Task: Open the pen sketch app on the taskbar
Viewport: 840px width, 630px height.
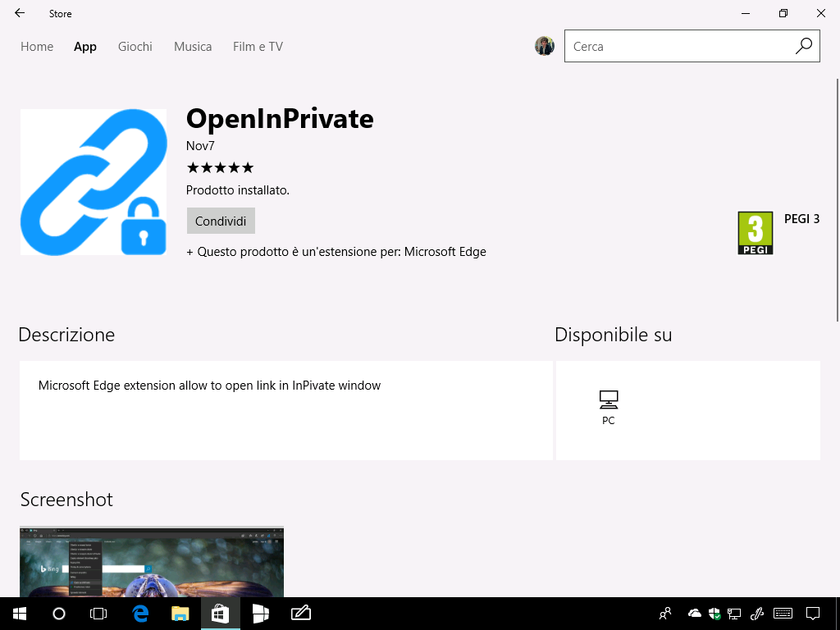Action: point(300,614)
